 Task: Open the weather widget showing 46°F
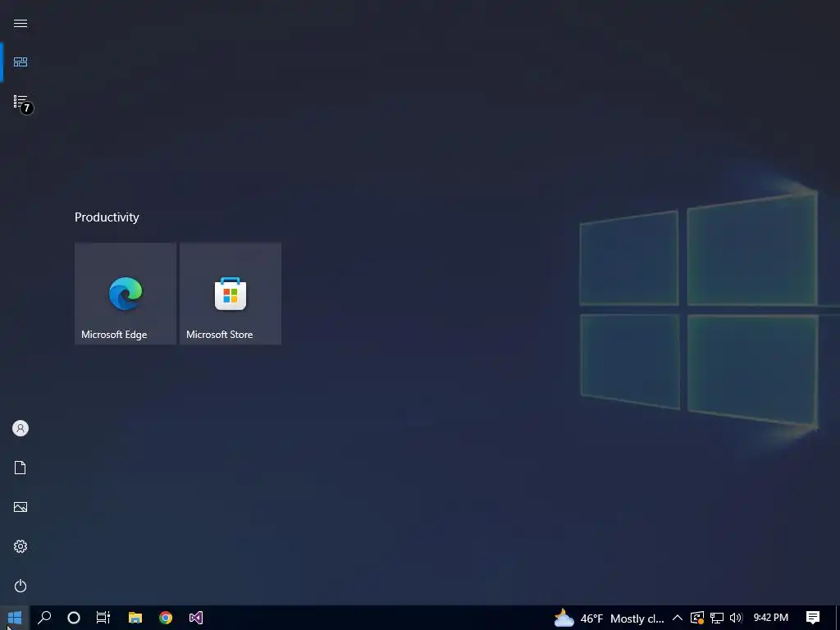coord(609,619)
